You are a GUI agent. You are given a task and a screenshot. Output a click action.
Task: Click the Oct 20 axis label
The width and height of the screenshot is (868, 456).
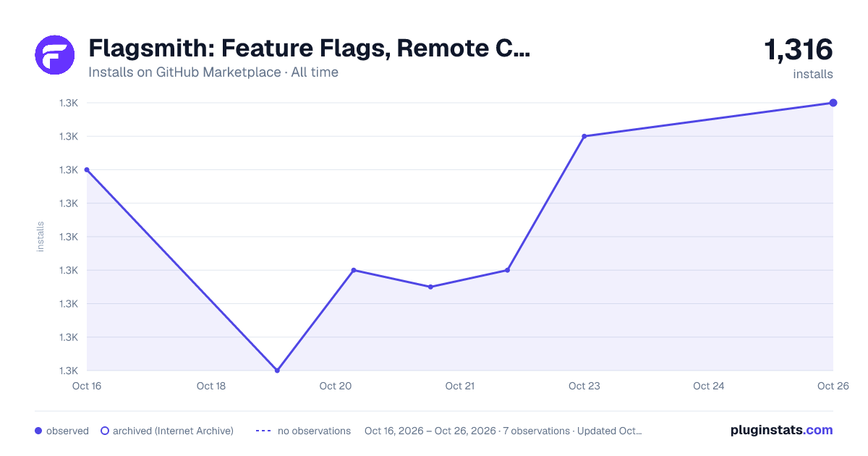pos(336,386)
